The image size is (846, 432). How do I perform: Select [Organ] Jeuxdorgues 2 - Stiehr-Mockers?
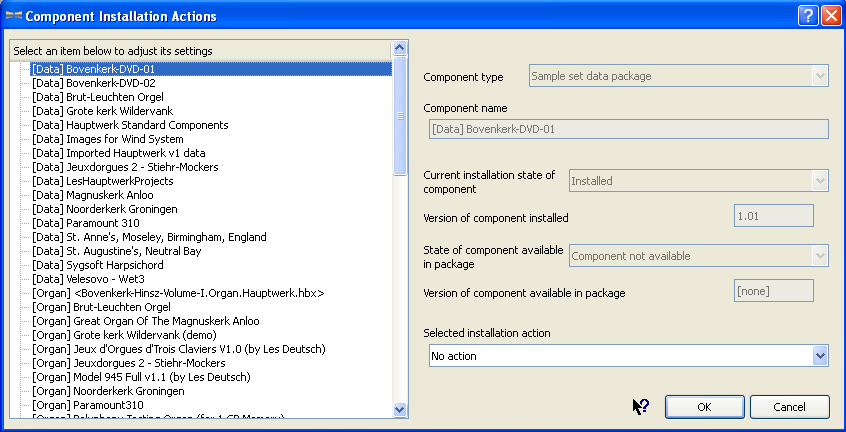[x=128, y=364]
